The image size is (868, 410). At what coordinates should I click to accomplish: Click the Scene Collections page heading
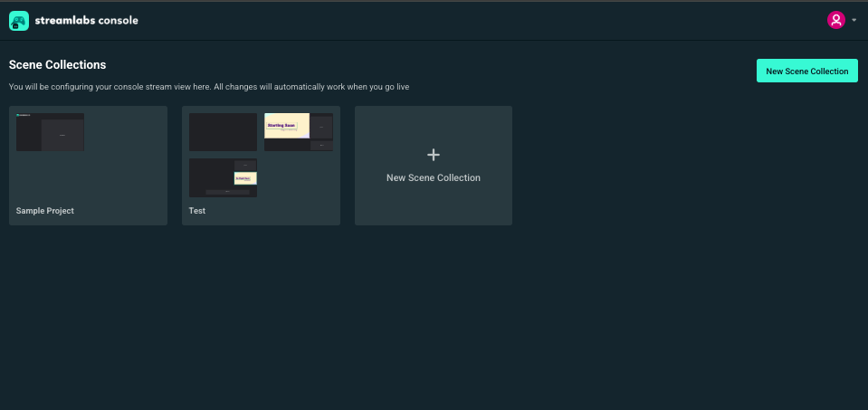click(58, 65)
